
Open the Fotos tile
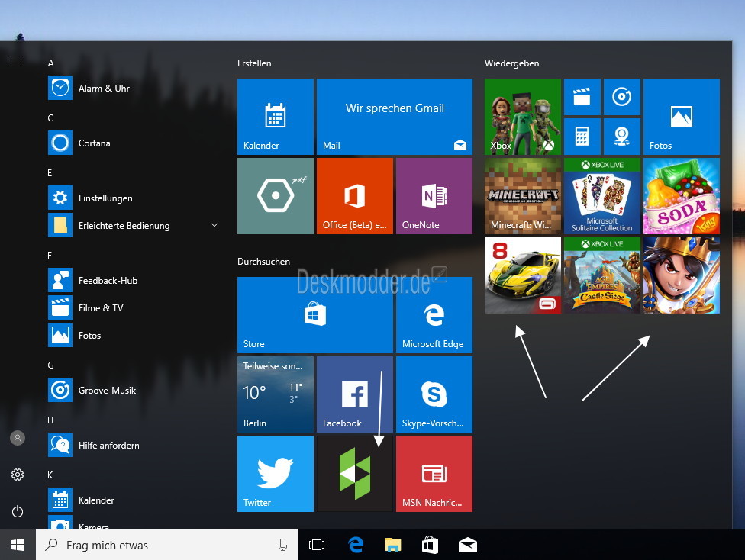(x=682, y=117)
